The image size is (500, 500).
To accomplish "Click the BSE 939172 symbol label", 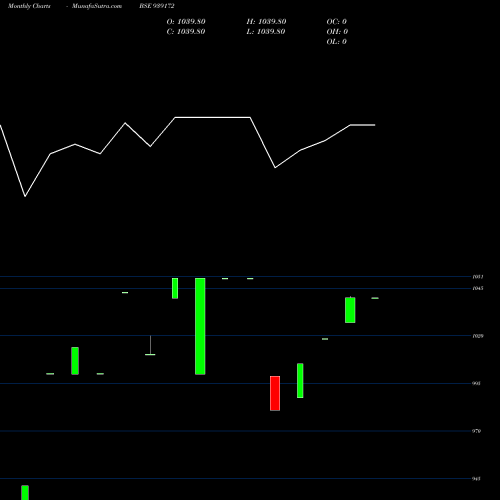I will [x=157, y=6].
